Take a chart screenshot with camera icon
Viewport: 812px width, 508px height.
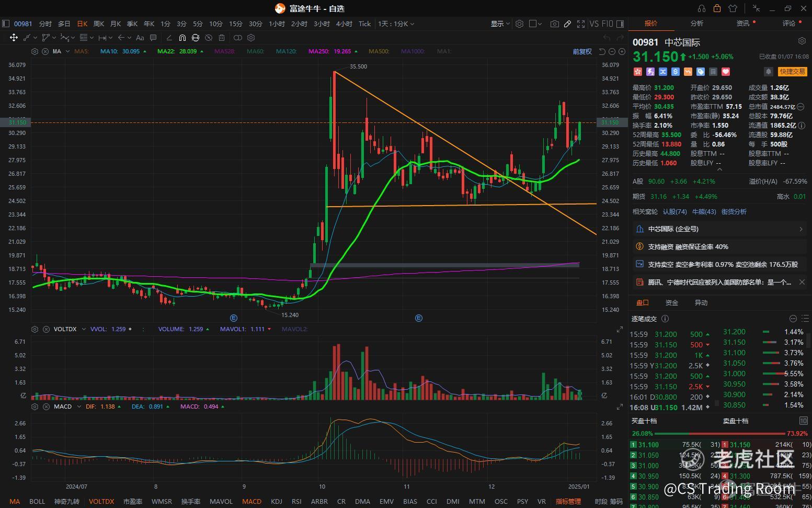554,24
